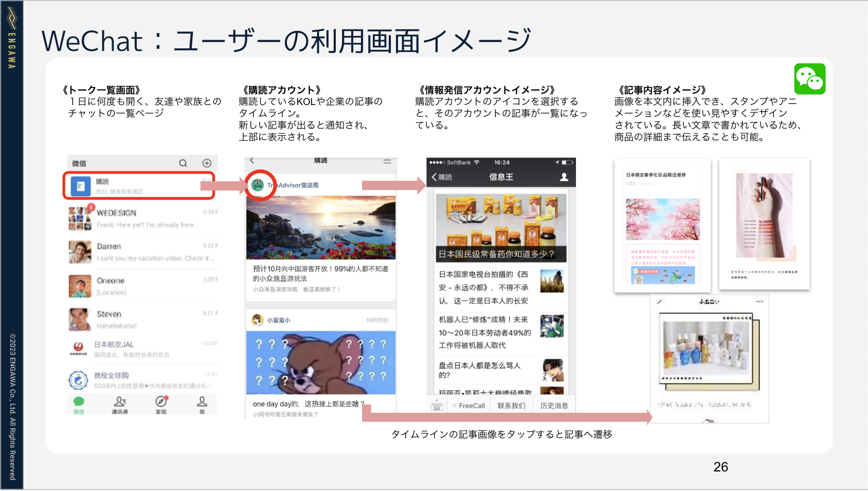The height and width of the screenshot is (491, 868).
Task: Switch to the 通讯录 contacts tab
Action: coord(120,405)
